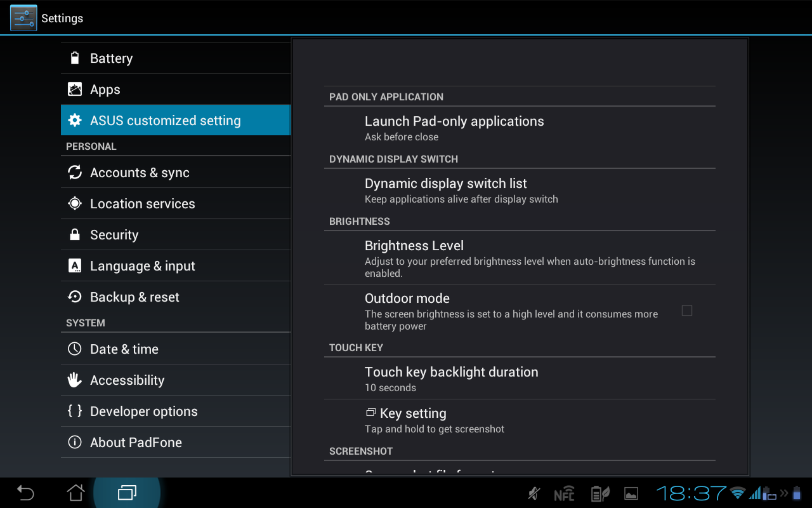
Task: Tap the Apps icon in sidebar
Action: pos(75,90)
